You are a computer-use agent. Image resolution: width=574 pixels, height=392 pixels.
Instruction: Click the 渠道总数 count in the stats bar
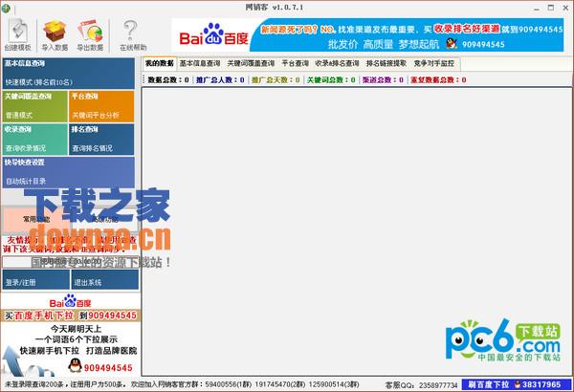[x=383, y=79]
